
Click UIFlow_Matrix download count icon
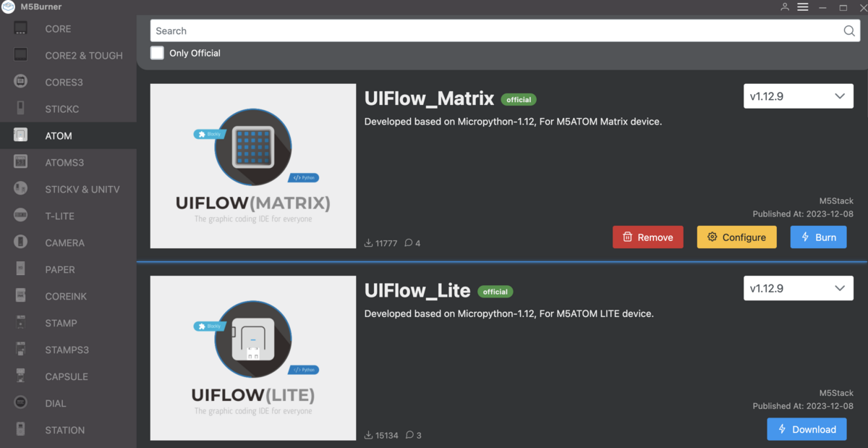pyautogui.click(x=369, y=243)
